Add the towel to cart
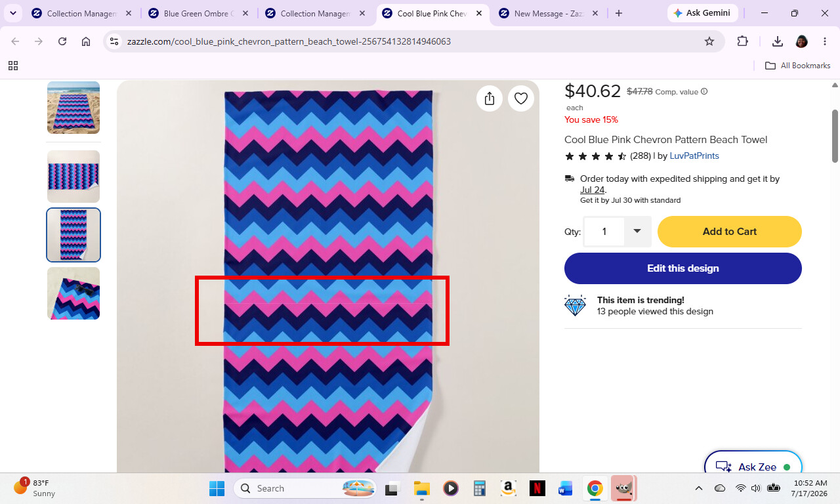The height and width of the screenshot is (504, 840). [730, 232]
